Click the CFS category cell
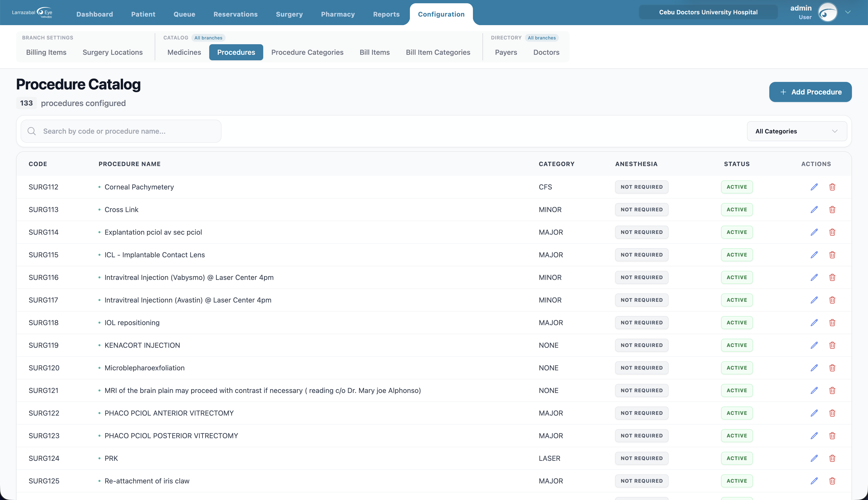The image size is (868, 500). (545, 187)
